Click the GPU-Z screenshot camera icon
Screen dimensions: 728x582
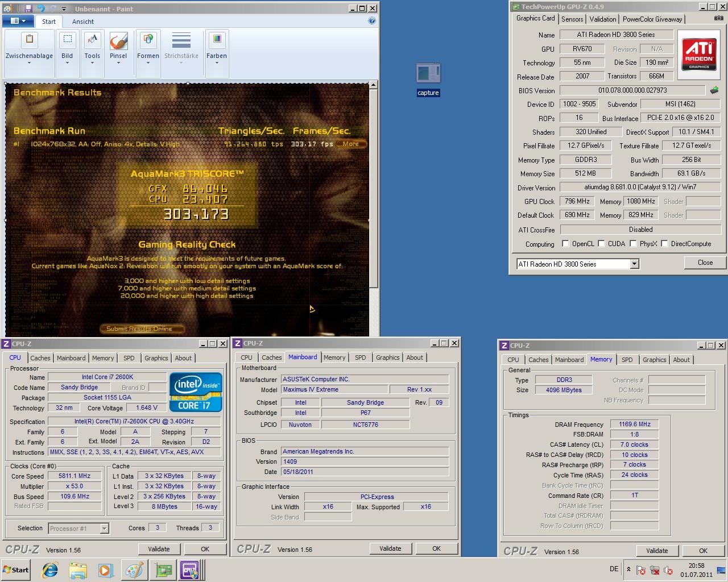pos(718,19)
